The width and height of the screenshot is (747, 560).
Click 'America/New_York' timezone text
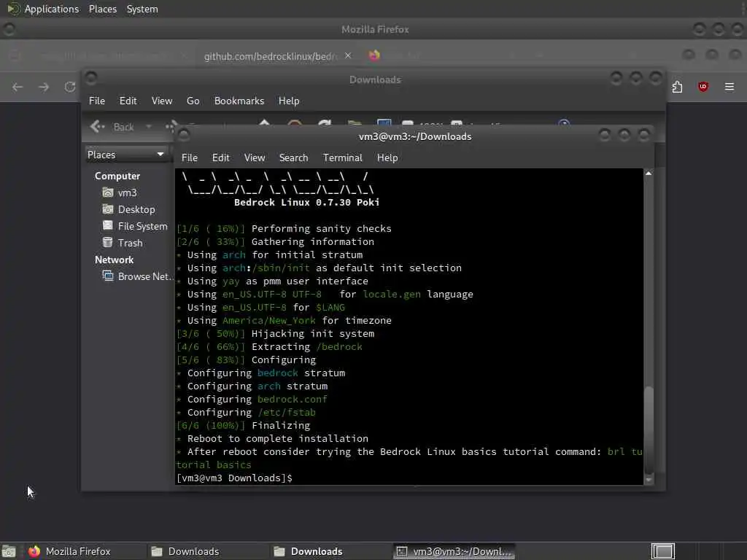[x=268, y=321]
